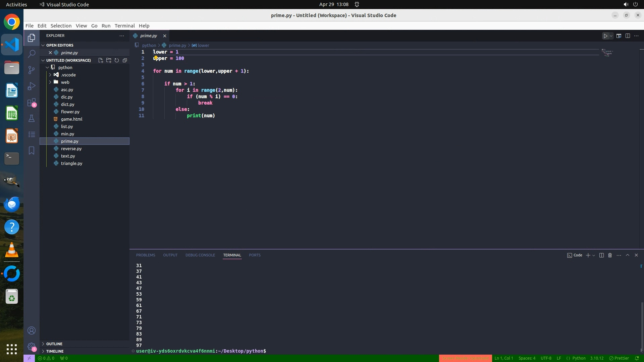Expand the OUTLINE section
The width and height of the screenshot is (644, 362).
point(54,344)
